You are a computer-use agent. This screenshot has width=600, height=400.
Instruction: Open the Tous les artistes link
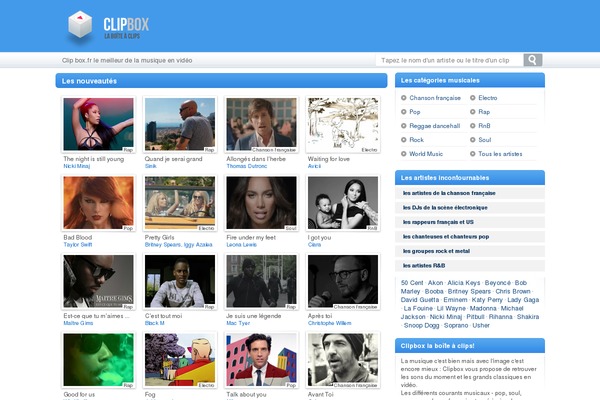pyautogui.click(x=500, y=154)
